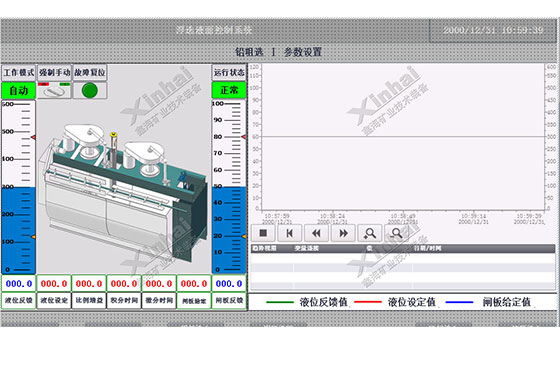Click the 微分时间 label below the values
Screen dimensions: 560x366
159,301
